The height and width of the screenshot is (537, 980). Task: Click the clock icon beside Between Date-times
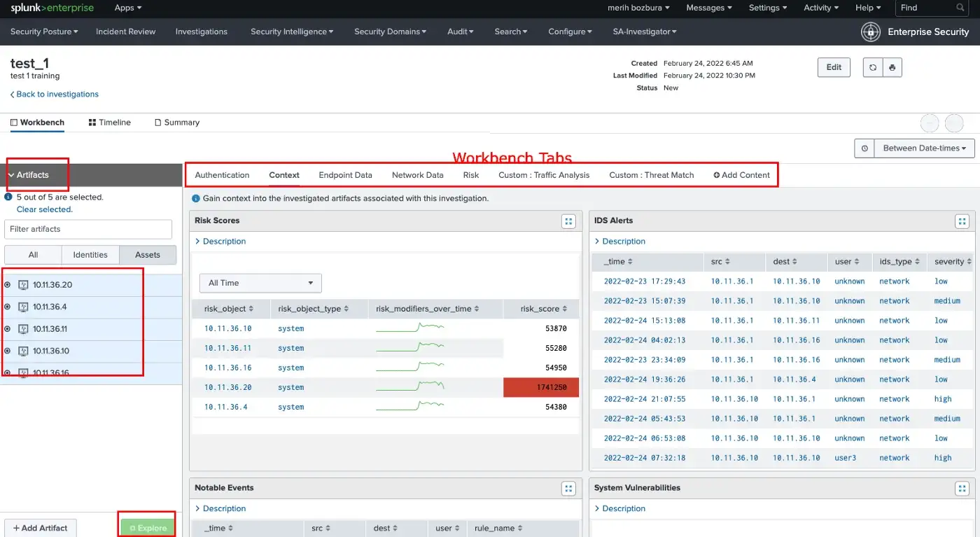864,148
